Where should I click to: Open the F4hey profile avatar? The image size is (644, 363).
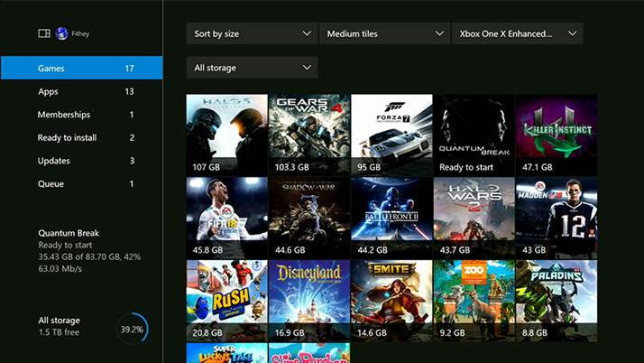point(61,33)
